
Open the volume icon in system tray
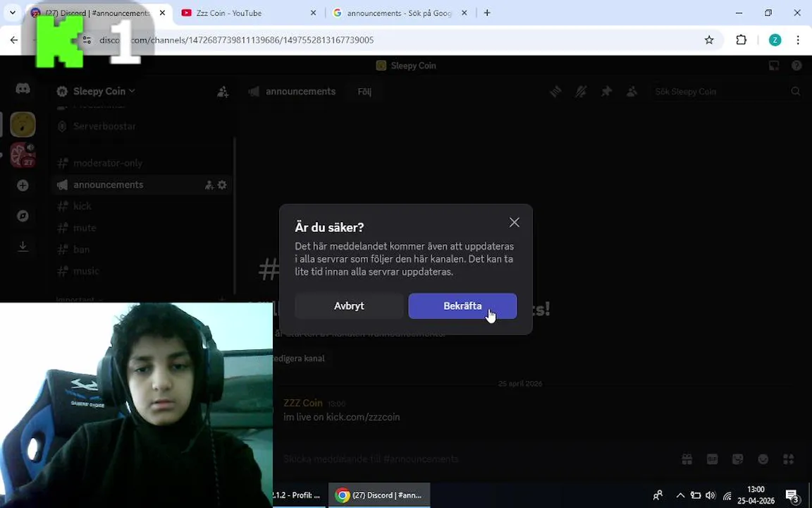(710, 495)
